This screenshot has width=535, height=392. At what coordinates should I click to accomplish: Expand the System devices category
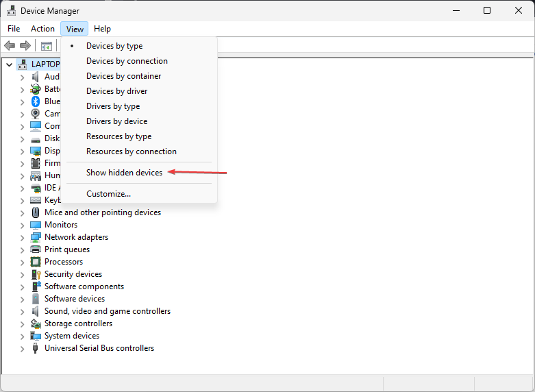pyautogui.click(x=22, y=336)
